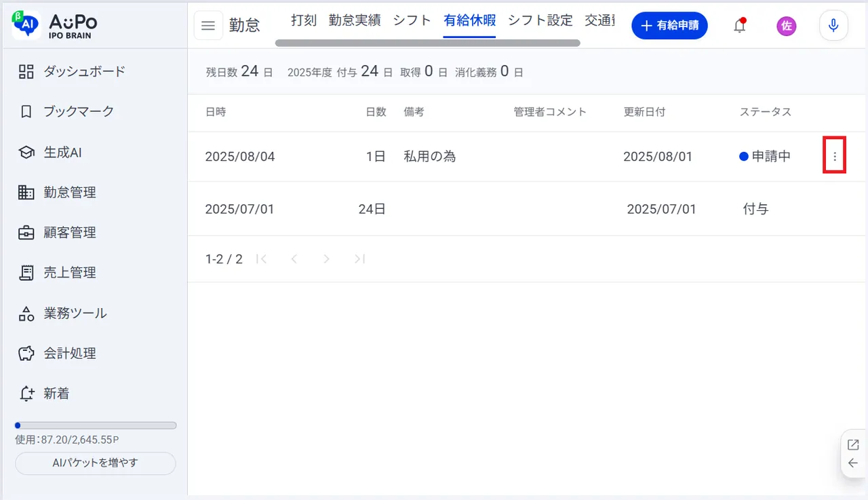The width and height of the screenshot is (868, 500).
Task: Click the horizontal tab scrollbar
Action: 427,43
